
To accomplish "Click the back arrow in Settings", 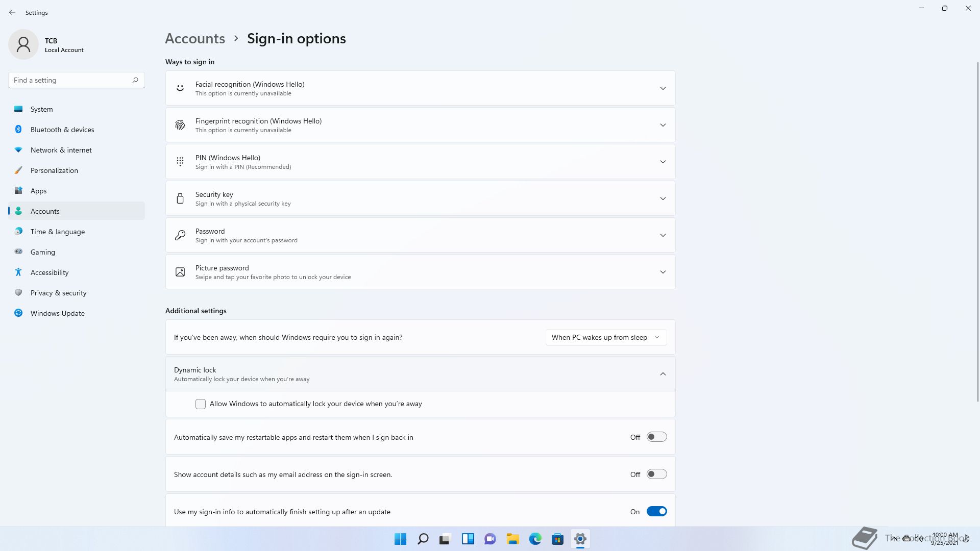I will (x=12, y=12).
